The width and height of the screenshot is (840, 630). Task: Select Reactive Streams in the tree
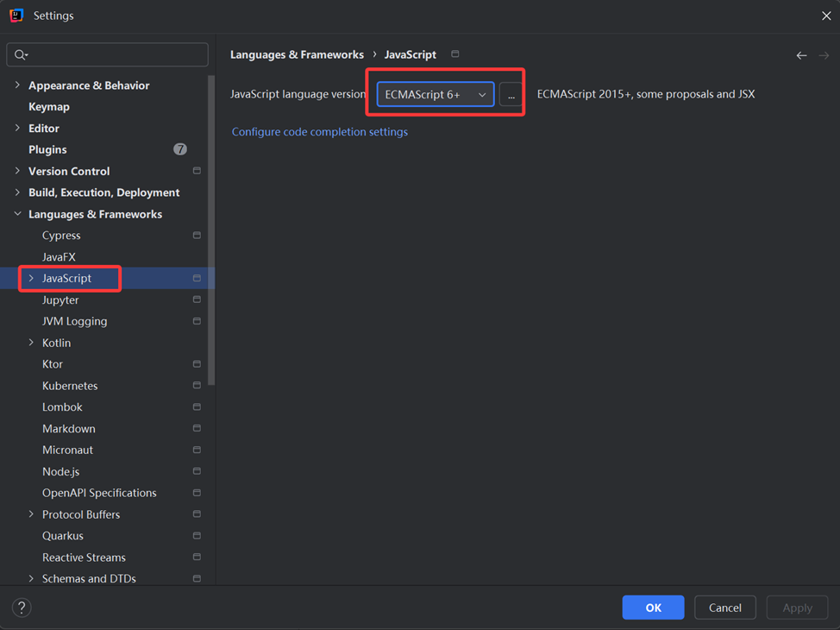coord(84,558)
